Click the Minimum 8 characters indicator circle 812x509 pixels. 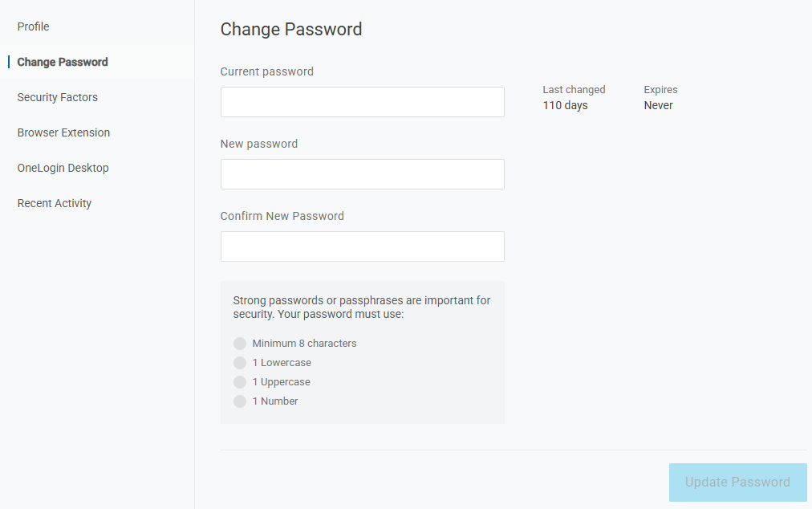[x=240, y=344]
